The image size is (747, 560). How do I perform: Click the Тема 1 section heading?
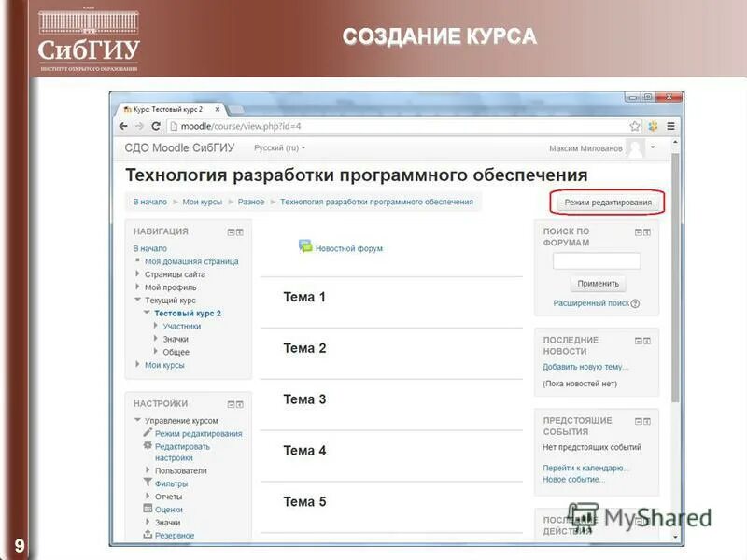(304, 297)
